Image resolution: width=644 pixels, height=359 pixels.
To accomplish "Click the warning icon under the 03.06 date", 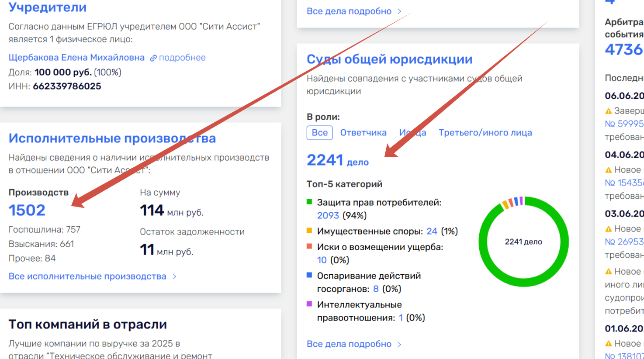I will tap(608, 229).
